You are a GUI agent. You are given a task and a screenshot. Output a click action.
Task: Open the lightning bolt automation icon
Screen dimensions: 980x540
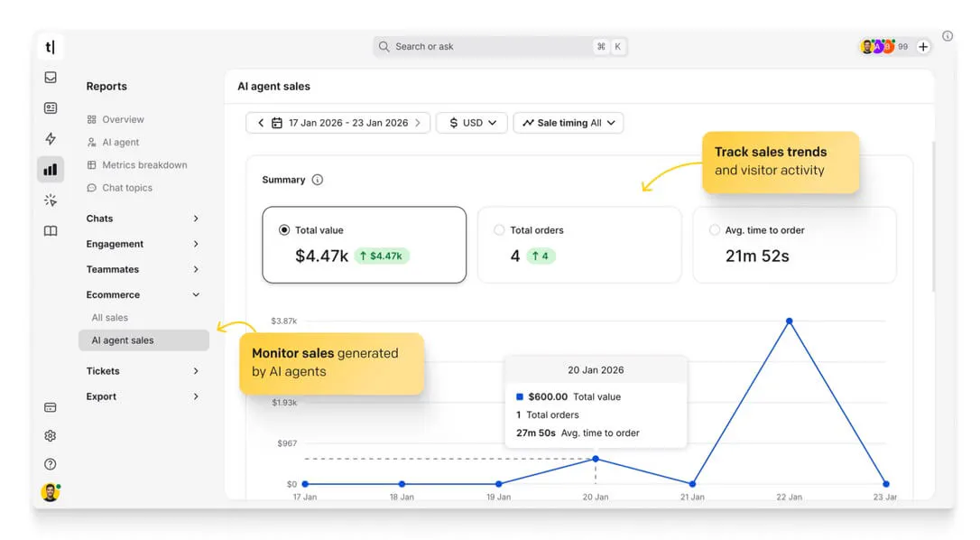point(51,138)
